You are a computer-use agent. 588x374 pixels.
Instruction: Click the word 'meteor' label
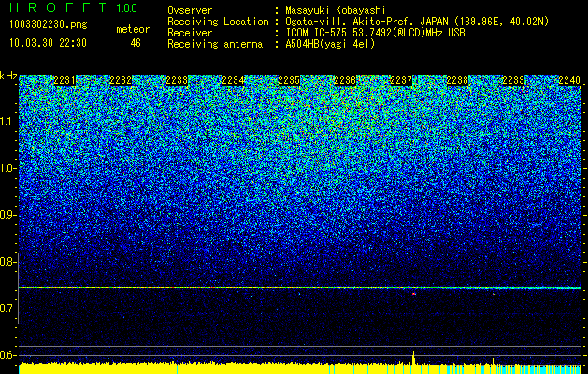(133, 29)
